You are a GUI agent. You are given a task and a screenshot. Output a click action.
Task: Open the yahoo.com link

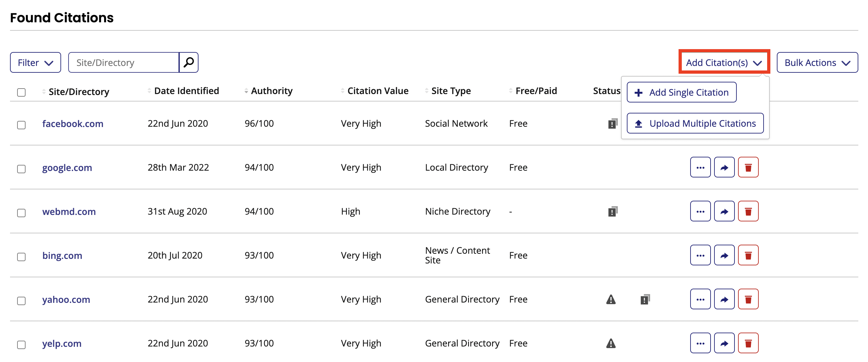coord(66,299)
